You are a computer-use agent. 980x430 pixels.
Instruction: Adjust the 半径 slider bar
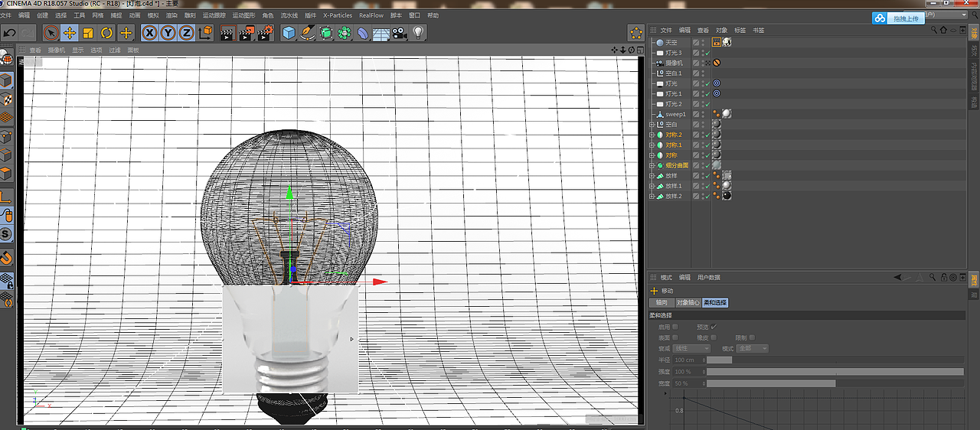(835, 360)
